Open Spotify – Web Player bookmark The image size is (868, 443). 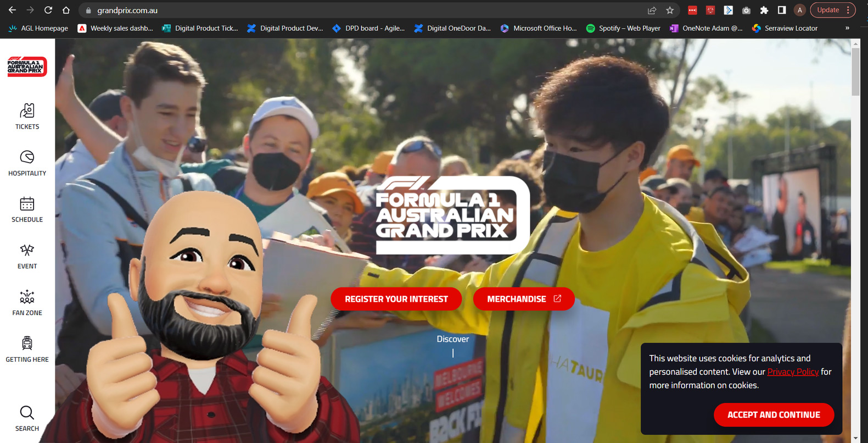click(624, 28)
